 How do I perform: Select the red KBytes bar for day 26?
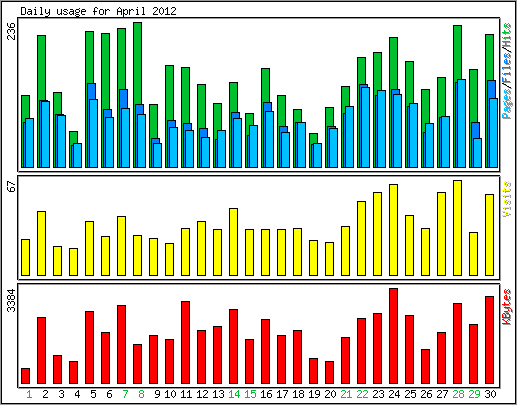pyautogui.click(x=426, y=367)
